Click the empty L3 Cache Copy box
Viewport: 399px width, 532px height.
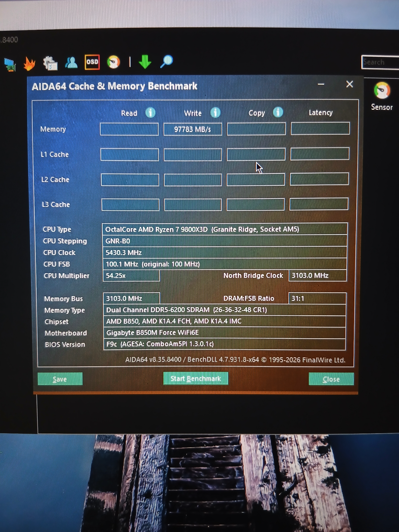[255, 204]
